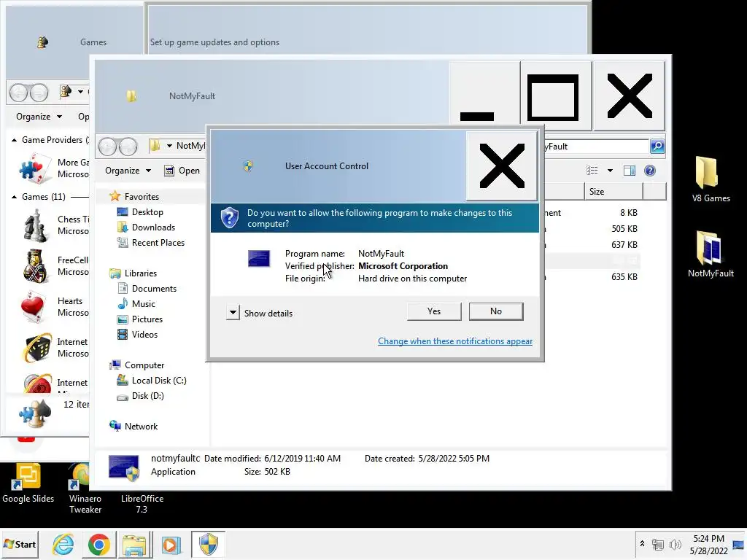This screenshot has width=747, height=560.
Task: Select Hearts game icon
Action: [x=34, y=307]
